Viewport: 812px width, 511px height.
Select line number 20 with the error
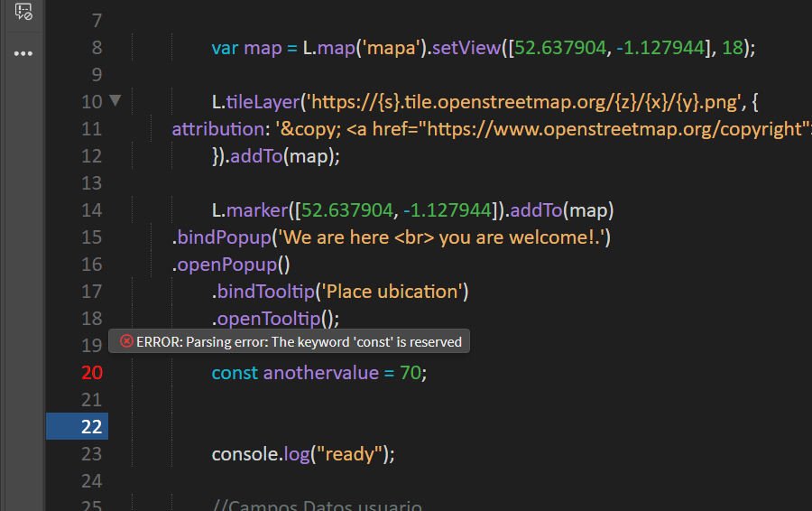[x=92, y=373]
